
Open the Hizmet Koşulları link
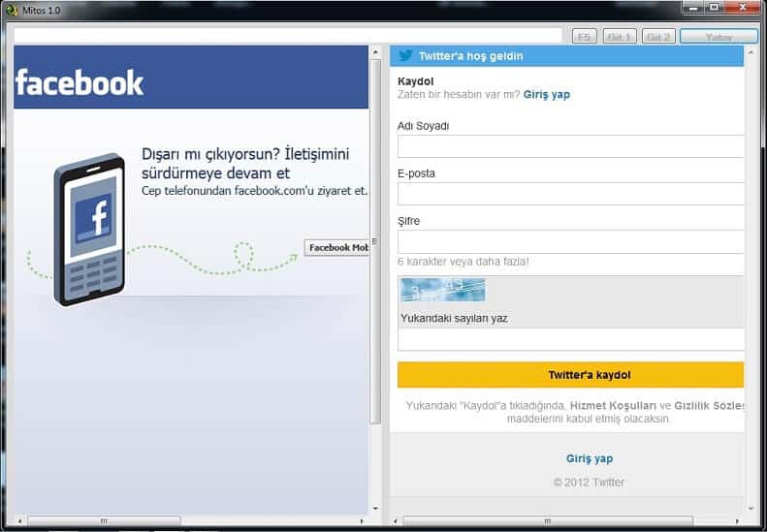[x=613, y=405]
